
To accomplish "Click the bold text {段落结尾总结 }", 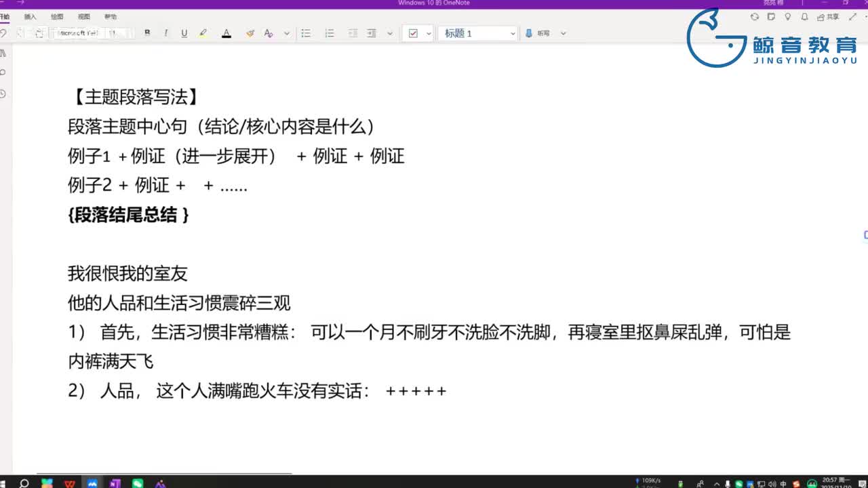I will (x=129, y=215).
